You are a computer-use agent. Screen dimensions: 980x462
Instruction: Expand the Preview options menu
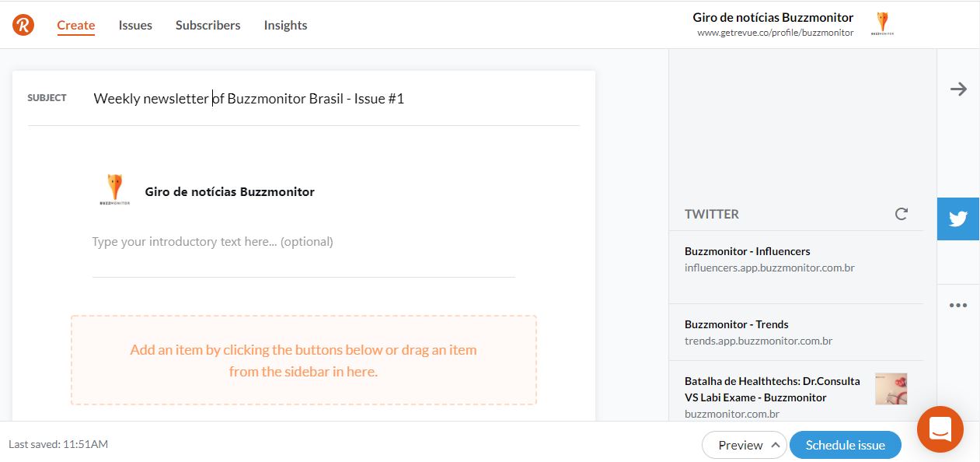775,445
